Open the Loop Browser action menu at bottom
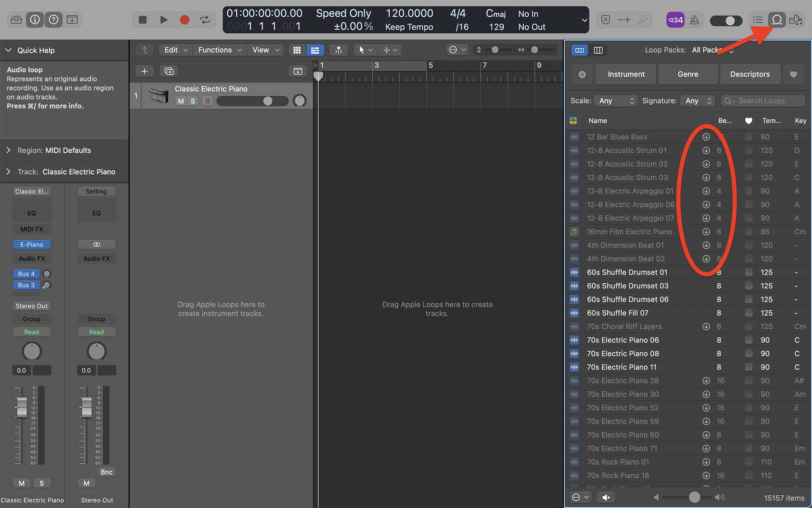The image size is (812, 508). click(x=580, y=497)
